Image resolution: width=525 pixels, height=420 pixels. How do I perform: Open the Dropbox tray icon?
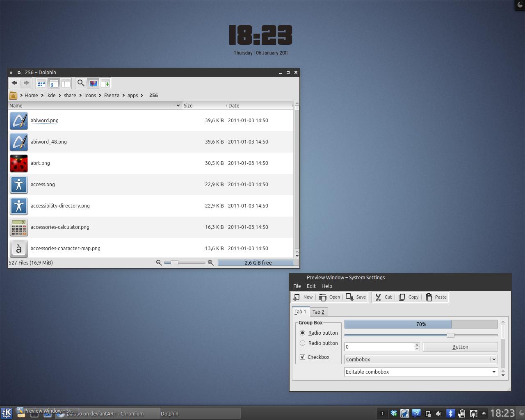tap(394, 413)
